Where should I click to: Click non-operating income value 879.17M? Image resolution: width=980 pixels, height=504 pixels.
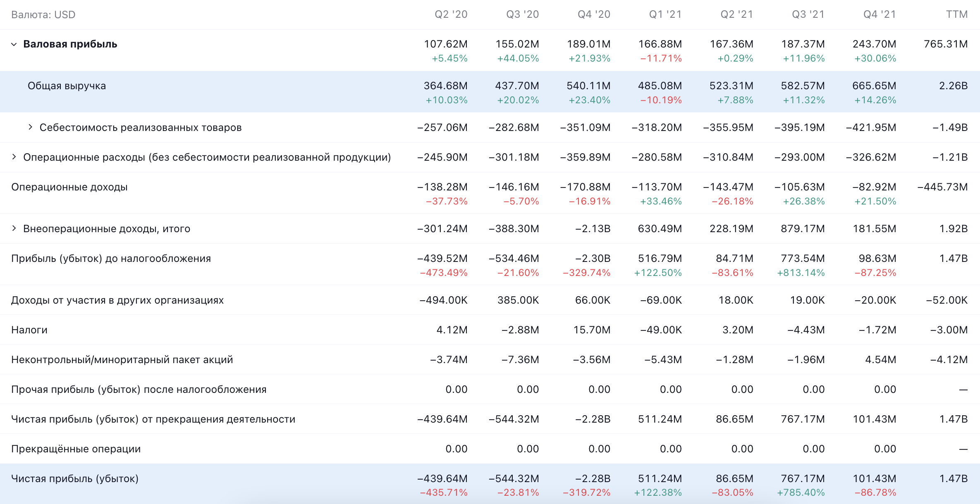tap(803, 228)
